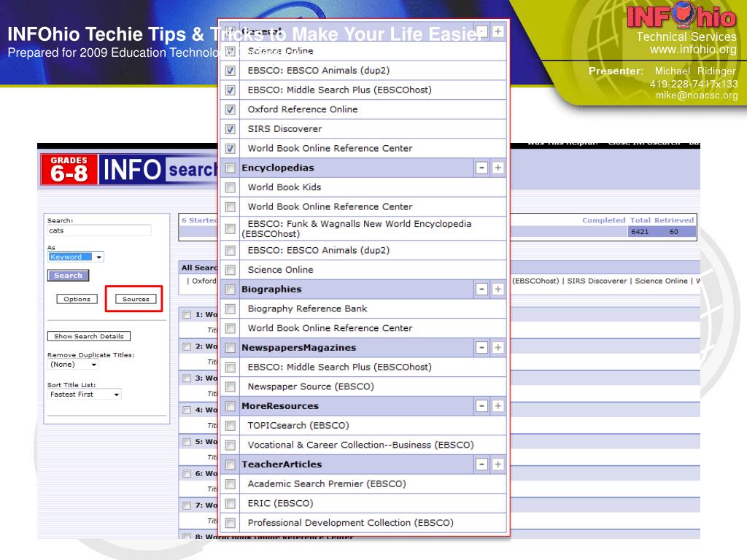Check TOPICsearch (EBSCO) checkbox

point(230,426)
